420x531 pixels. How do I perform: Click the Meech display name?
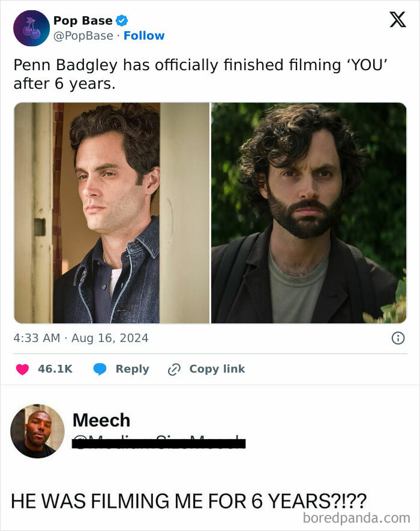(101, 420)
